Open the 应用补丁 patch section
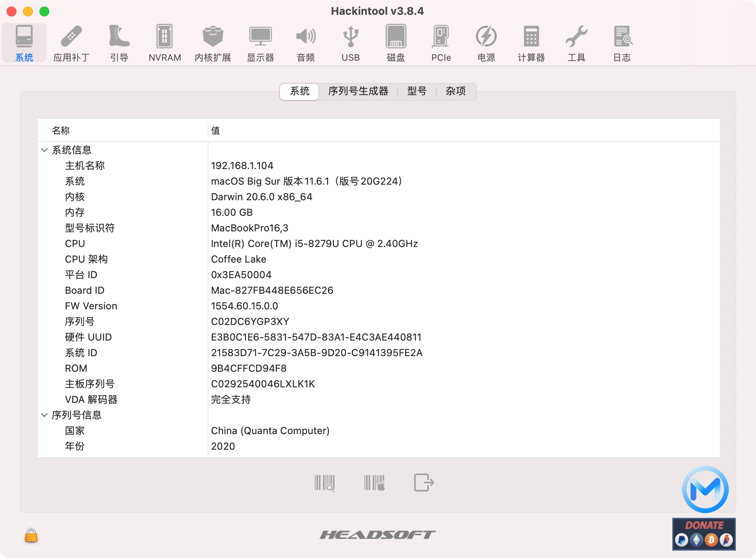Viewport: 756px width, 558px height. point(71,43)
